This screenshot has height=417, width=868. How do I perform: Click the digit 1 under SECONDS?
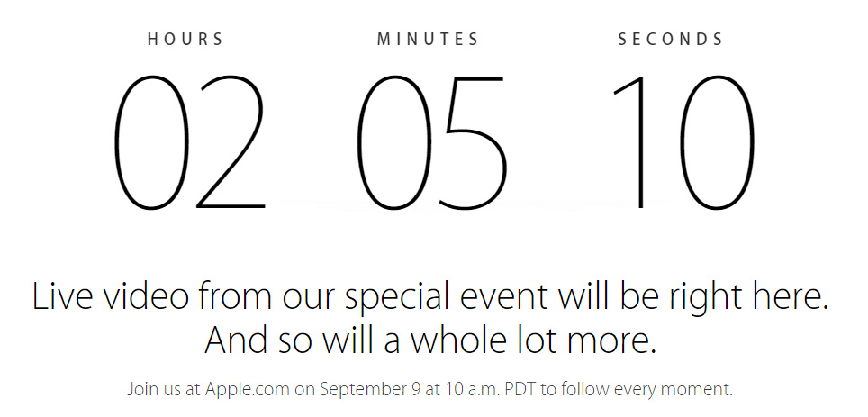coord(630,142)
